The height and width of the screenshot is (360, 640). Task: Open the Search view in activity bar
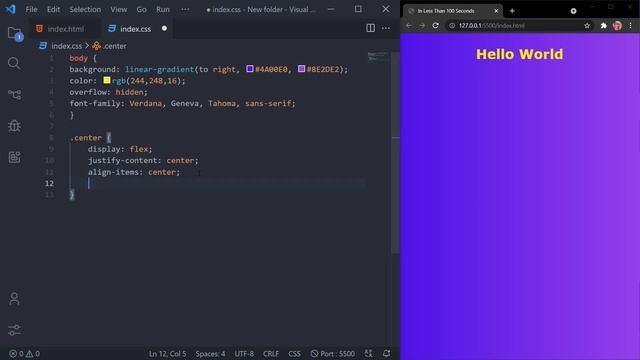[x=14, y=63]
